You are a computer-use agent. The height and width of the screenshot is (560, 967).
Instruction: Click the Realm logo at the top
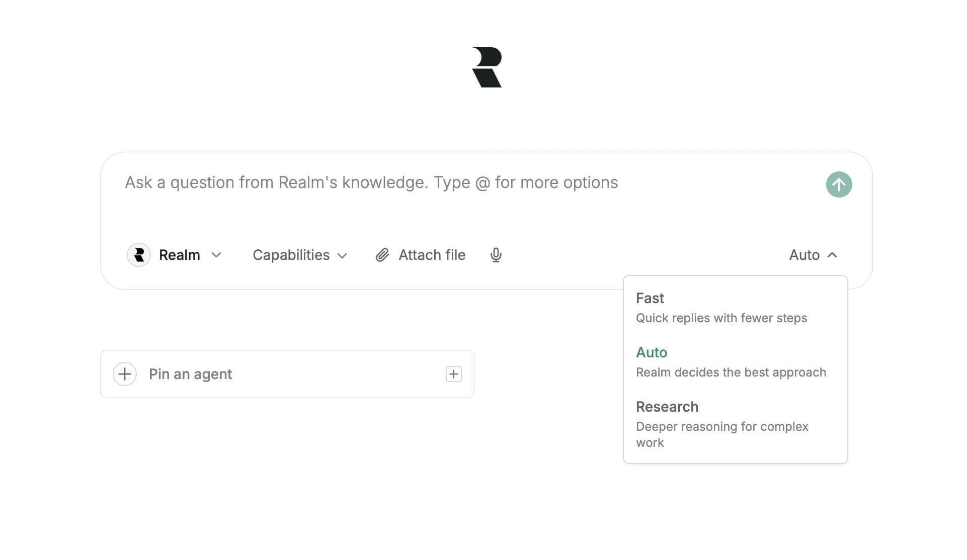pos(487,66)
